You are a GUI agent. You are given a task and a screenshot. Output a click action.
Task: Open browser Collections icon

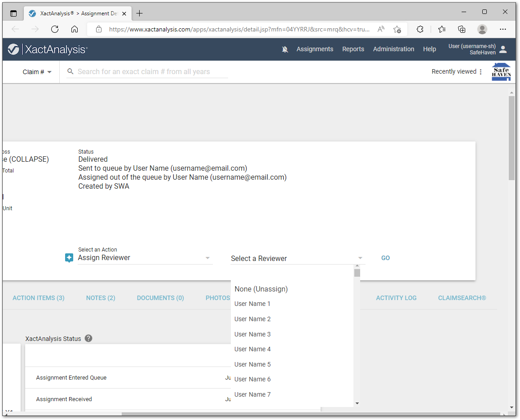tap(462, 29)
